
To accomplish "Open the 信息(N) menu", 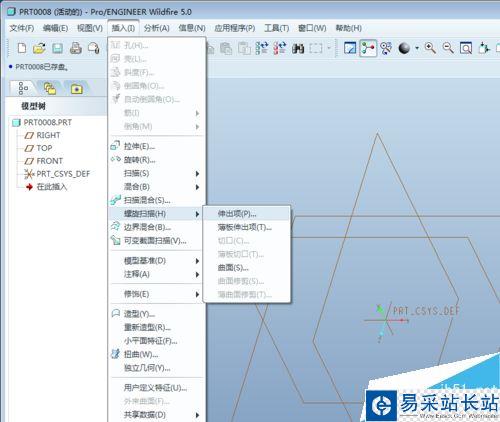I will [x=192, y=28].
